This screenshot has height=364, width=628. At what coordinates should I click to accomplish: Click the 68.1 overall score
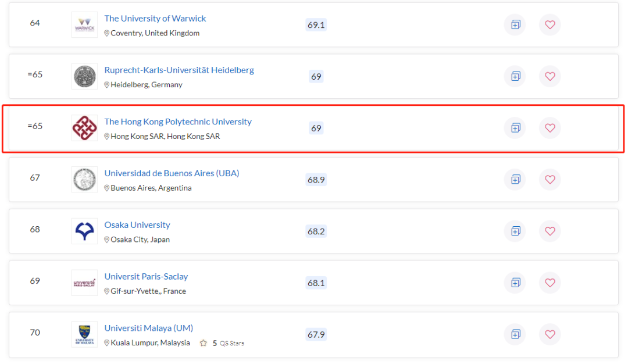(316, 283)
